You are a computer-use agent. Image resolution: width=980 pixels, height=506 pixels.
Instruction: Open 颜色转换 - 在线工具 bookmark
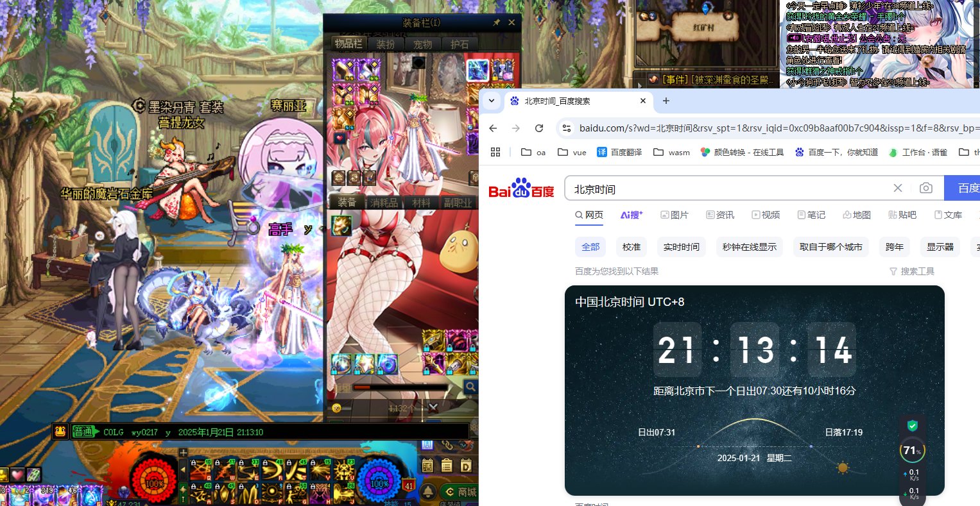(x=742, y=152)
